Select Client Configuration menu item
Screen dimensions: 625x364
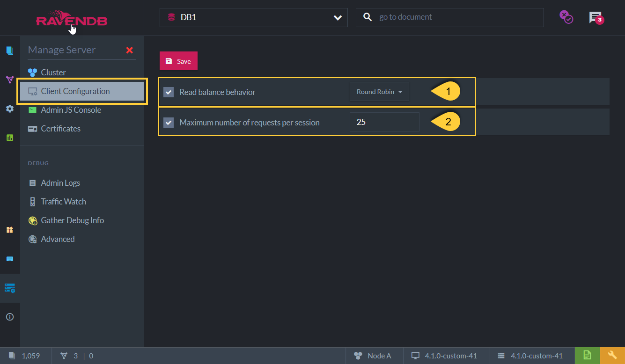point(82,91)
